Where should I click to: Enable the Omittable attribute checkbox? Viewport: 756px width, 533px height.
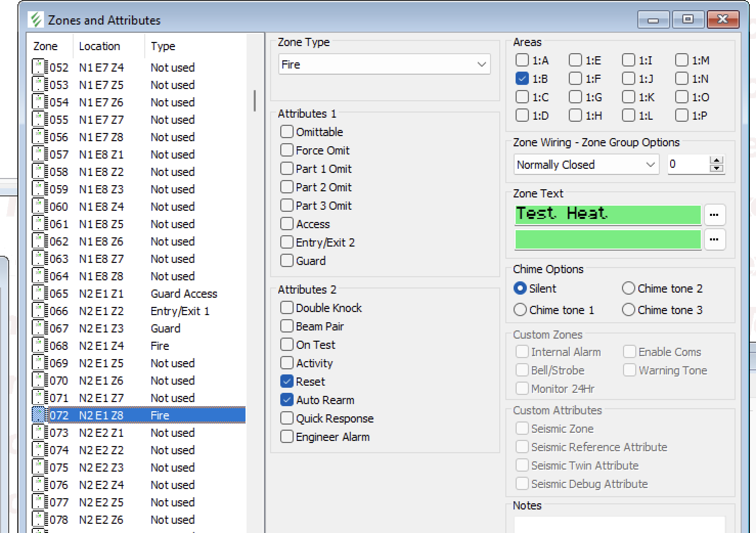287,131
